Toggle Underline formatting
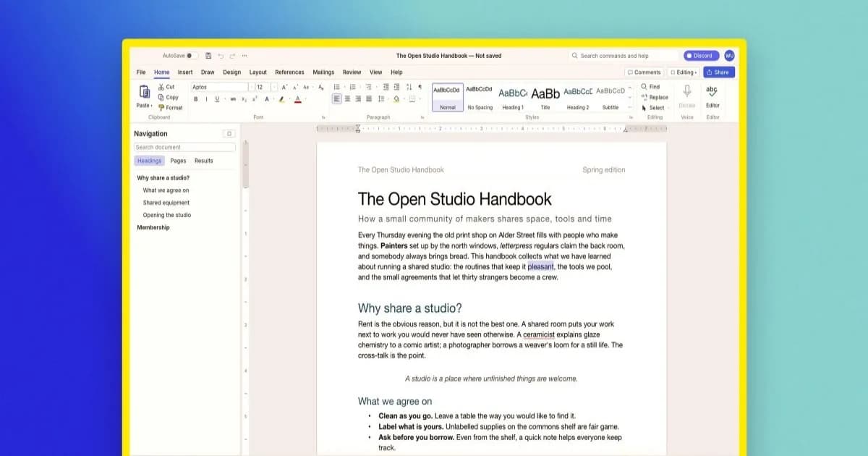The image size is (868, 456). 217,99
